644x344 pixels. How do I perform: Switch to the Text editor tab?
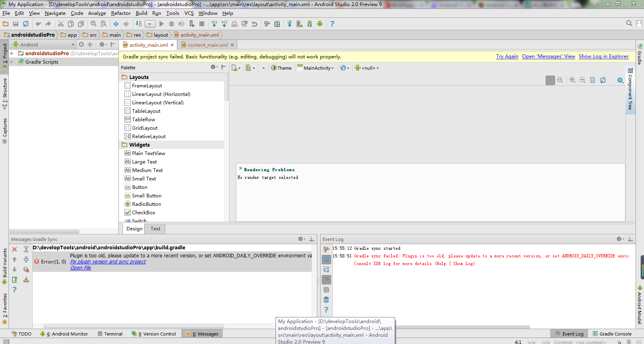pyautogui.click(x=155, y=229)
